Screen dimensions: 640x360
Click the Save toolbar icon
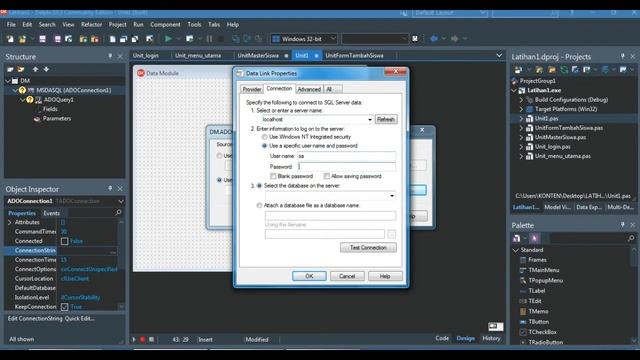42,39
